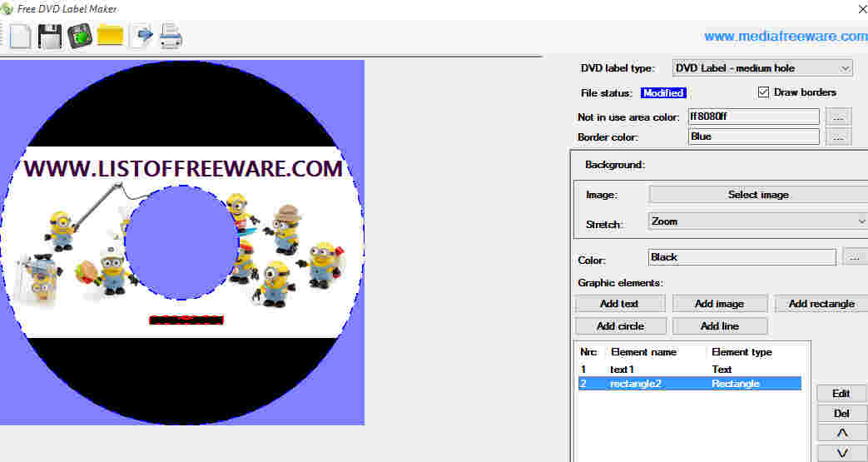Edit the selected graphic element
This screenshot has width=868, height=462.
click(x=841, y=393)
